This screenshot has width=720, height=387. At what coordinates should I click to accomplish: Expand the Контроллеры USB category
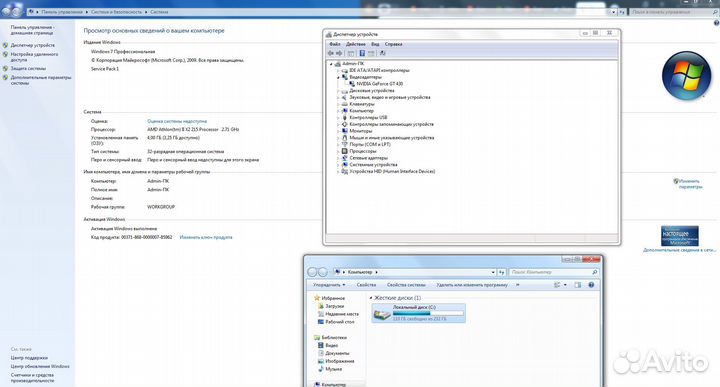[338, 118]
